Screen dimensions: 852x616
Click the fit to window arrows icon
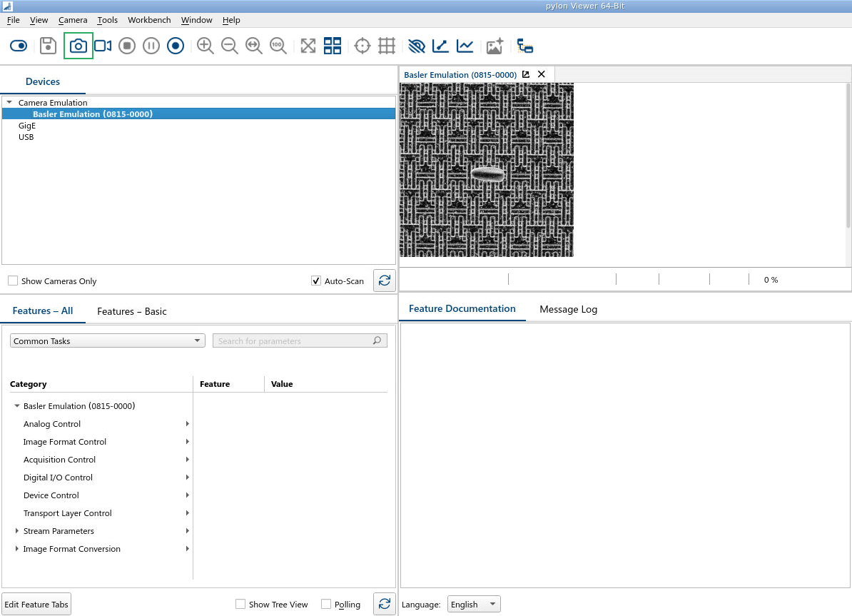[x=308, y=46]
